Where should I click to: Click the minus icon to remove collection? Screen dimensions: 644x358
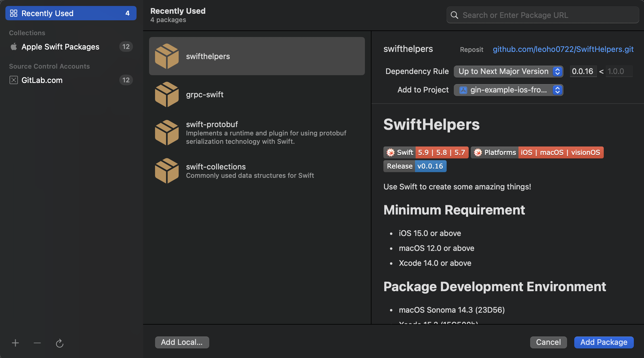pos(37,343)
